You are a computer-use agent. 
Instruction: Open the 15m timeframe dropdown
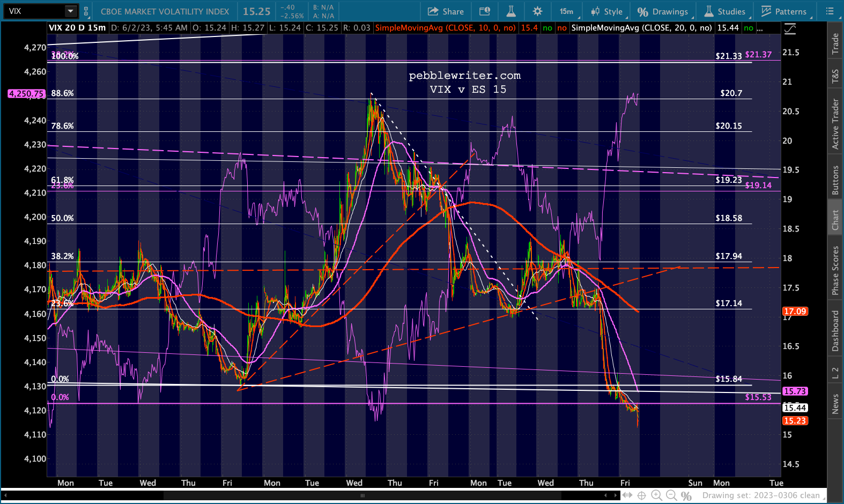click(566, 11)
